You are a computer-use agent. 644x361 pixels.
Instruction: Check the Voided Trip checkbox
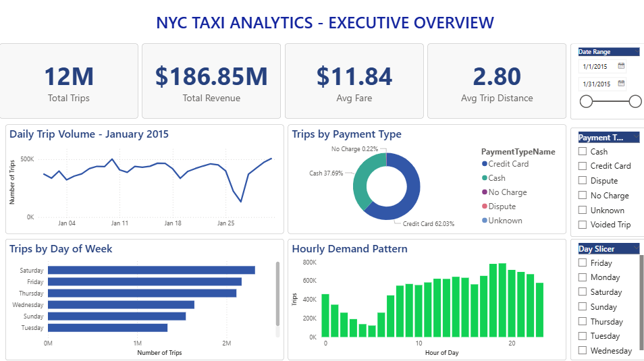pyautogui.click(x=583, y=225)
